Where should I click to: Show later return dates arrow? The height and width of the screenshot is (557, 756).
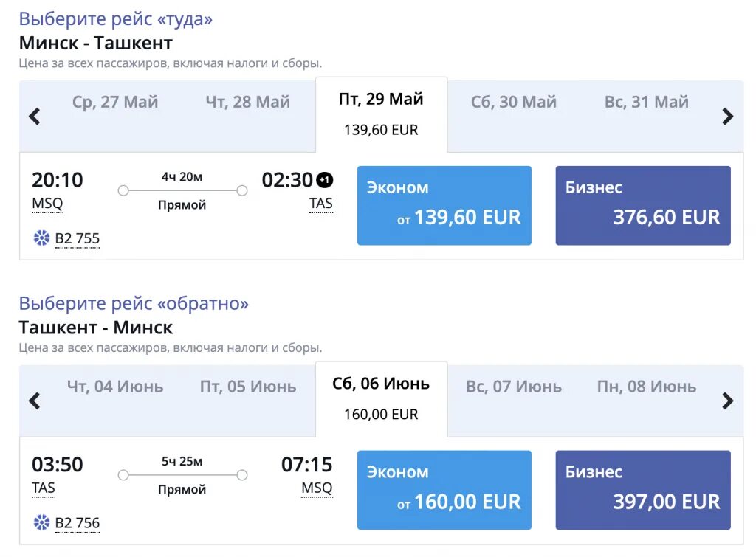click(x=727, y=401)
